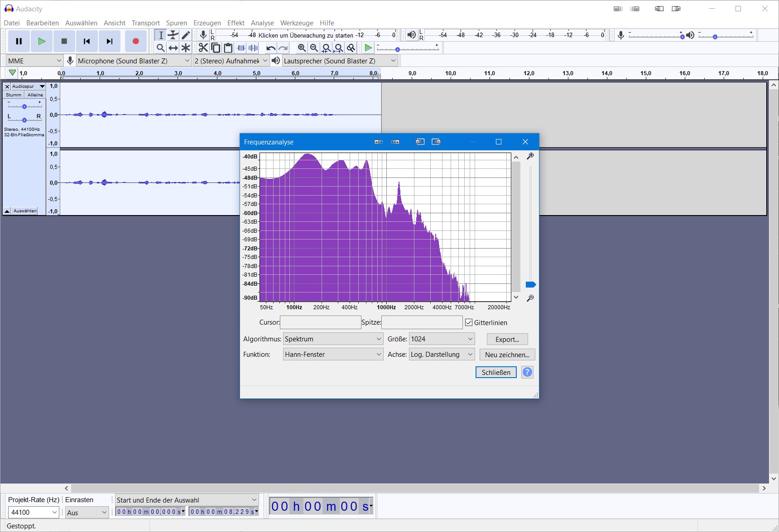Undo the last action
Viewport: 779px width, 532px height.
pos(271,48)
